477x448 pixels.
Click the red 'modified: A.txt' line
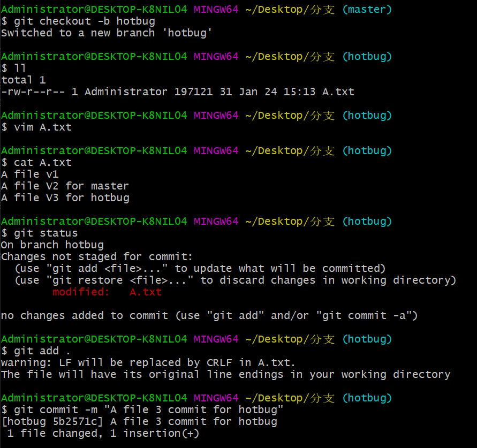(107, 292)
